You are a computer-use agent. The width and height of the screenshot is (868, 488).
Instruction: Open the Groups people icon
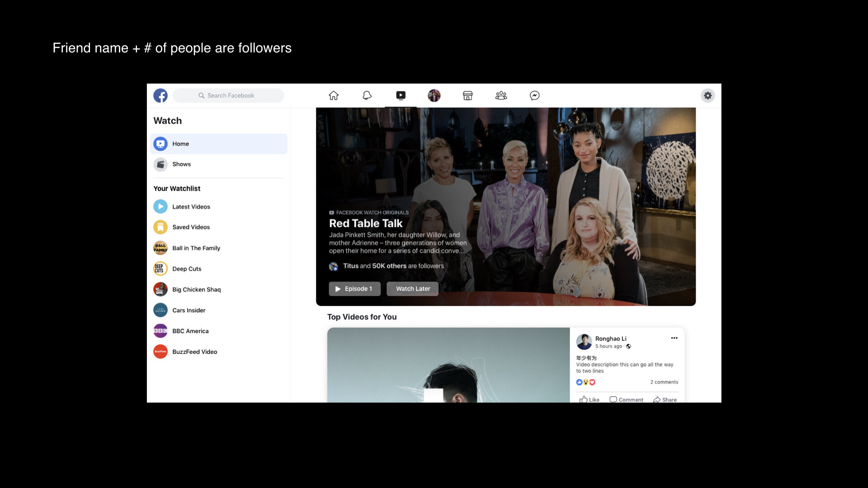pos(501,95)
